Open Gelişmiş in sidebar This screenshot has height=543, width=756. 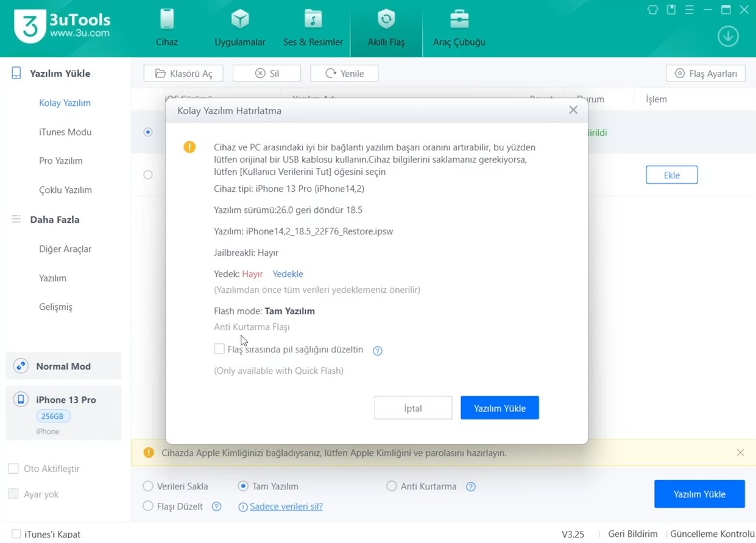[x=55, y=307]
